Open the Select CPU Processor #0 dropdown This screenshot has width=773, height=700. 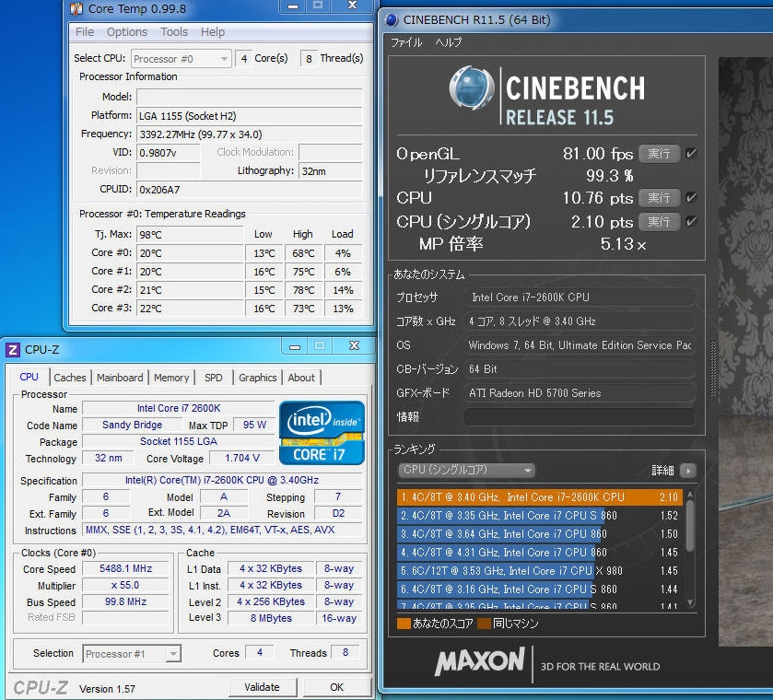(181, 59)
